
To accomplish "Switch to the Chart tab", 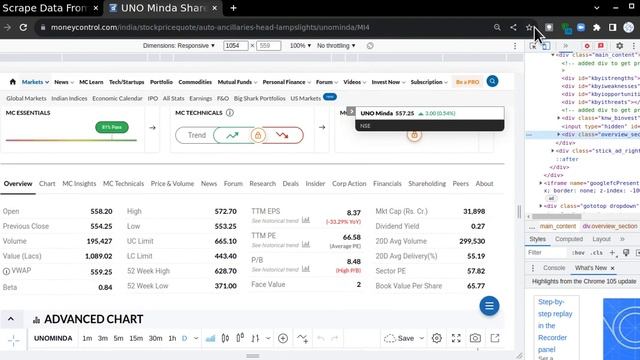I will (x=47, y=184).
